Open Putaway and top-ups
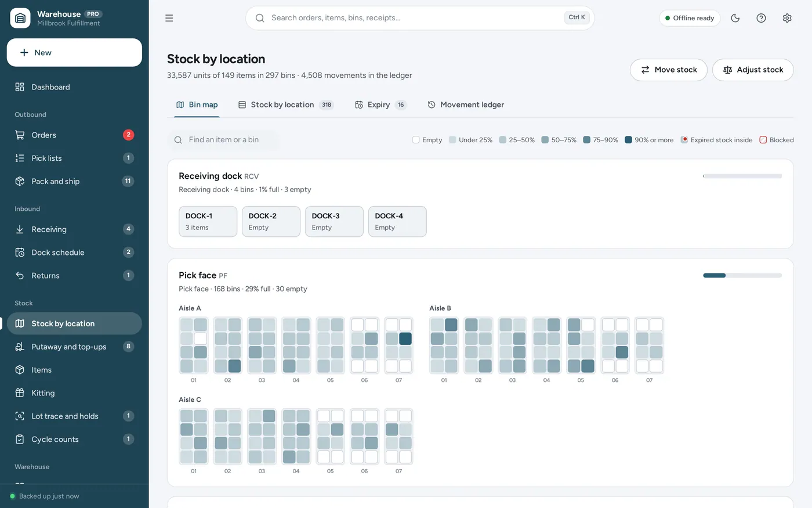Viewport: 812px width, 508px height. coord(74,347)
